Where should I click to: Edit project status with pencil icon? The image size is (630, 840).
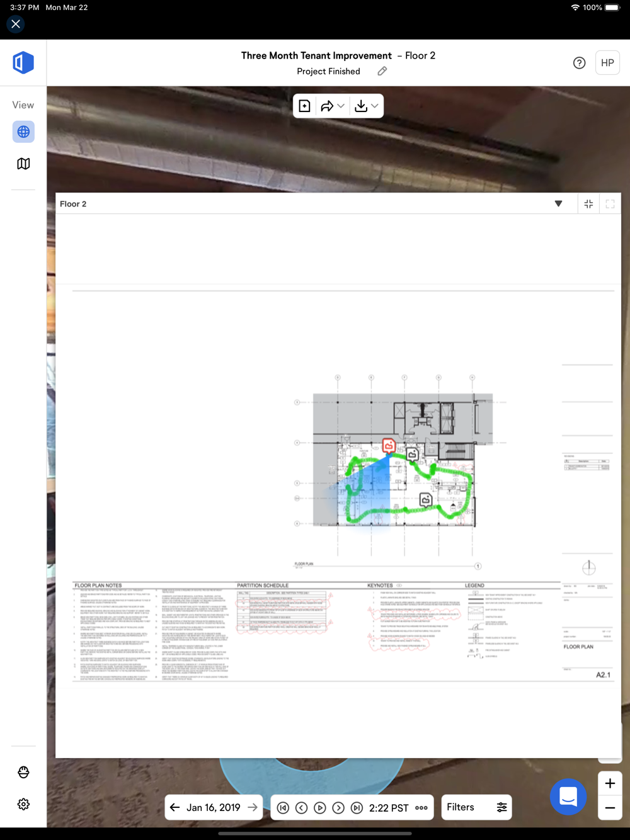tap(382, 71)
